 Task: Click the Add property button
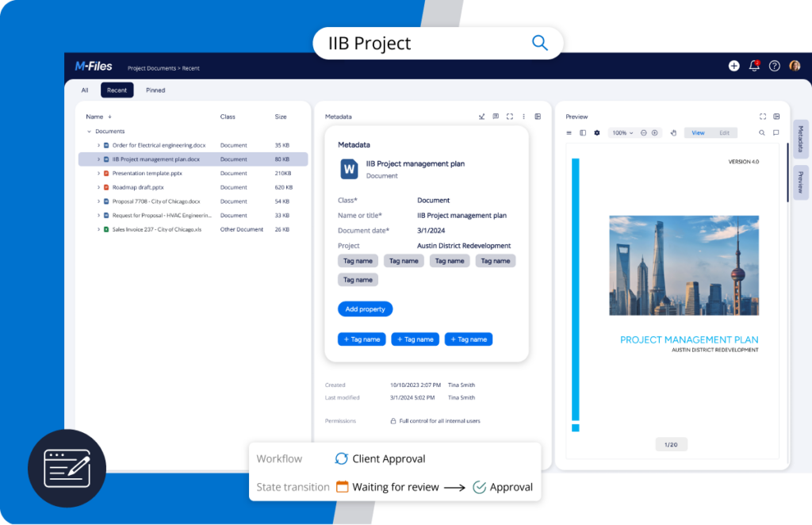[365, 309]
